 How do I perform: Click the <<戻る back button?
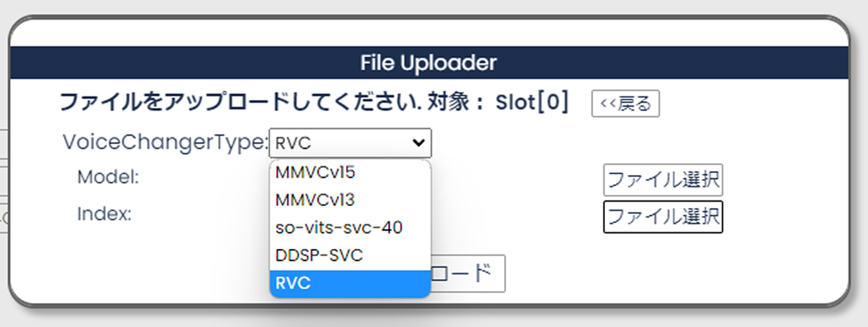pos(625,104)
